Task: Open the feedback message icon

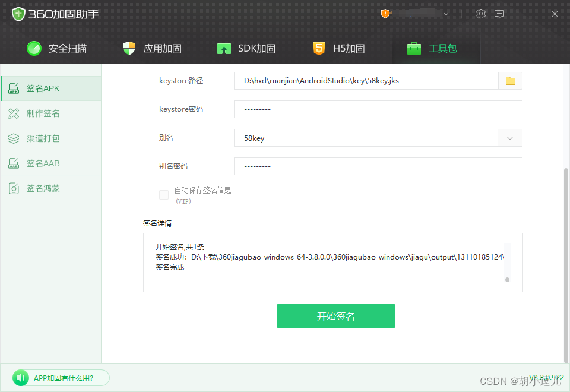Action: coord(499,14)
